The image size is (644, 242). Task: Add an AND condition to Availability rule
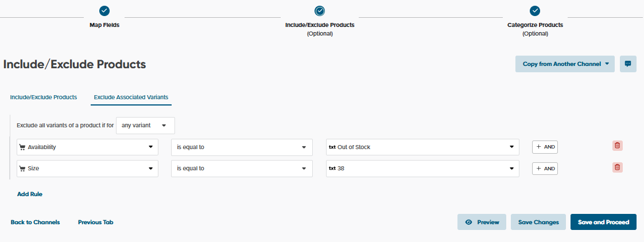pyautogui.click(x=545, y=147)
